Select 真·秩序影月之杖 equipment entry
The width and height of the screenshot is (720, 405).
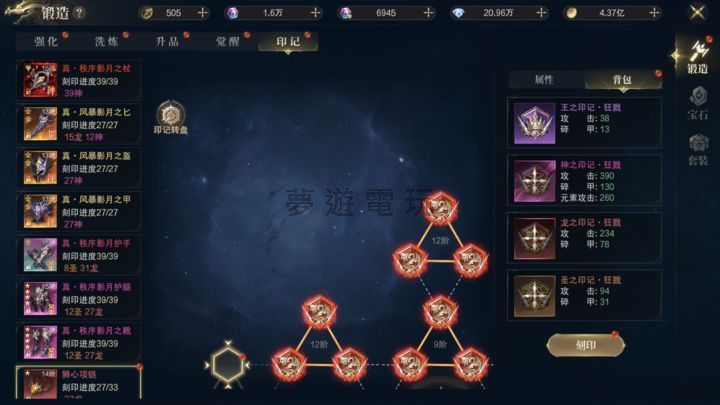tap(79, 80)
